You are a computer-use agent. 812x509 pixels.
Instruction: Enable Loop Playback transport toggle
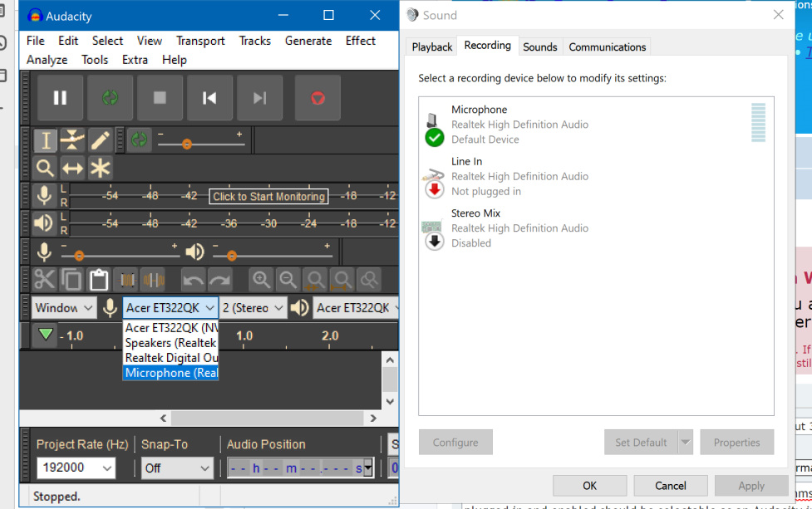[109, 97]
